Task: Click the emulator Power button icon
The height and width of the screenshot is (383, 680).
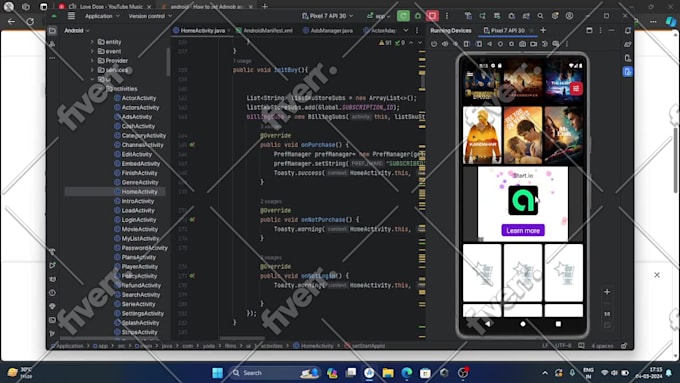Action: (434, 44)
